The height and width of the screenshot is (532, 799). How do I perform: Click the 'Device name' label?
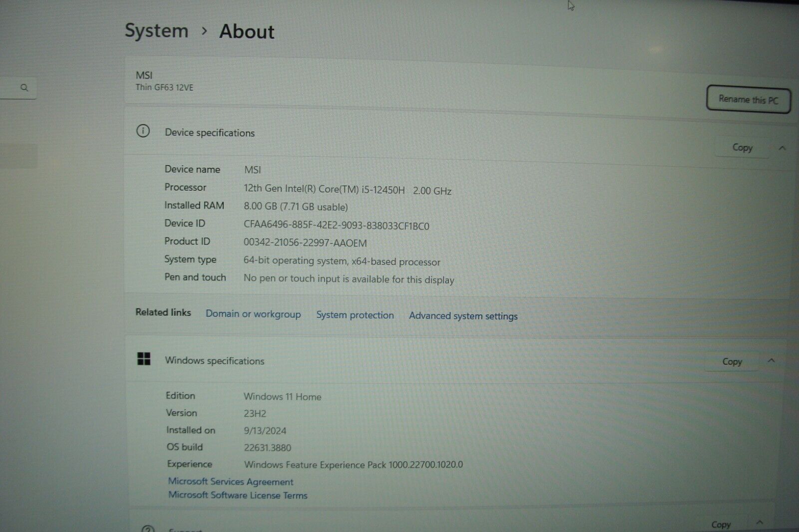192,169
